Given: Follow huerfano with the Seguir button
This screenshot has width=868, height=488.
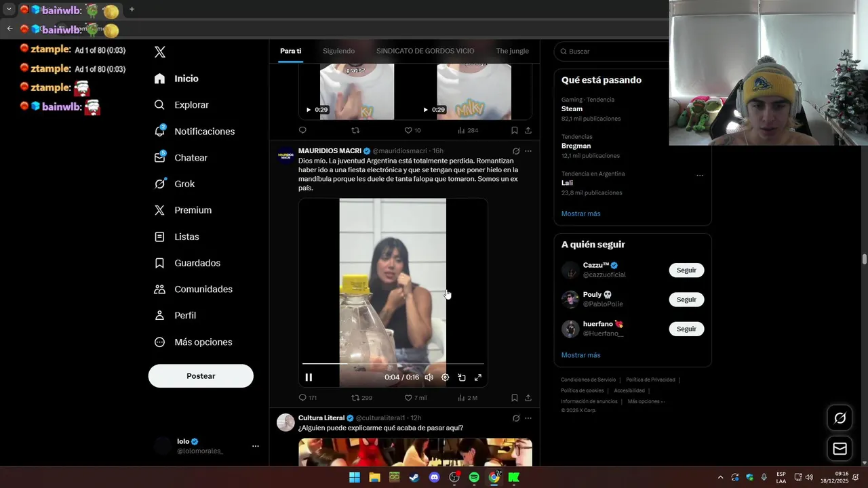Looking at the screenshot, I should [686, 329].
